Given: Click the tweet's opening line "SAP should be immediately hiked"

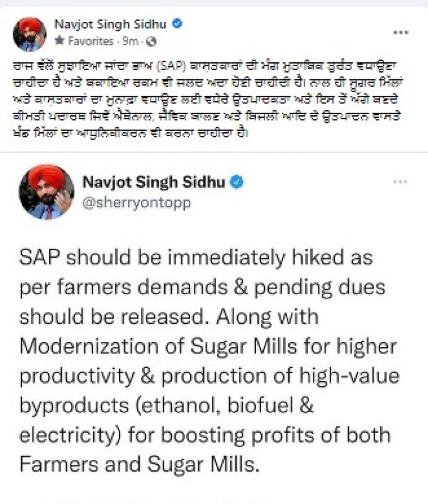Looking at the screenshot, I should (196, 257).
